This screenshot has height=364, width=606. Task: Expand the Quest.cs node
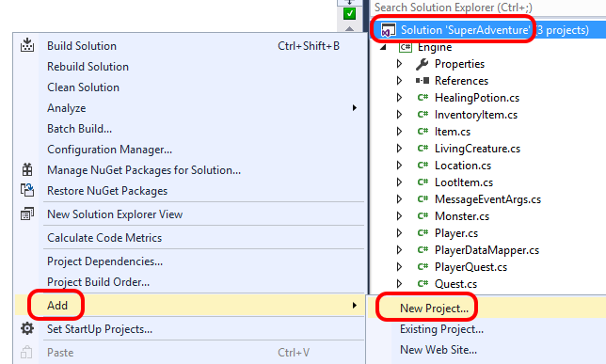(399, 284)
